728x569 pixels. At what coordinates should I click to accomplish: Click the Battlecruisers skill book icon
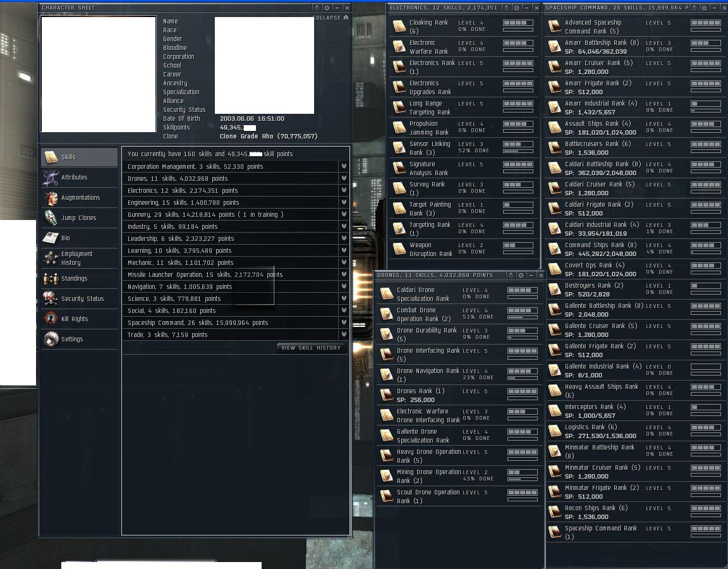(x=554, y=148)
